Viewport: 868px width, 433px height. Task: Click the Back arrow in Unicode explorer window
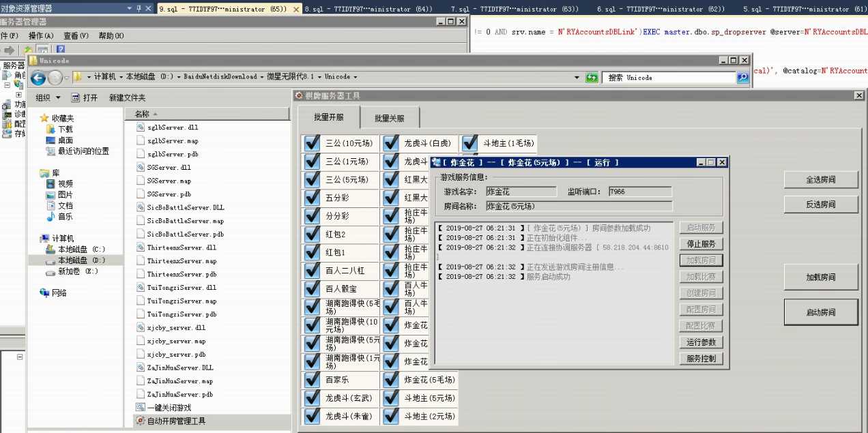(x=38, y=77)
